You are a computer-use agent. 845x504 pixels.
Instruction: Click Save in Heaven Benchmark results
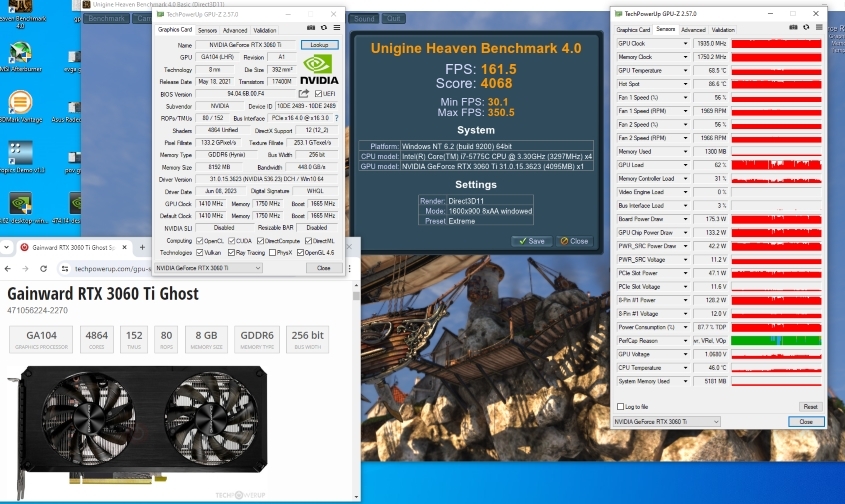[x=531, y=241]
